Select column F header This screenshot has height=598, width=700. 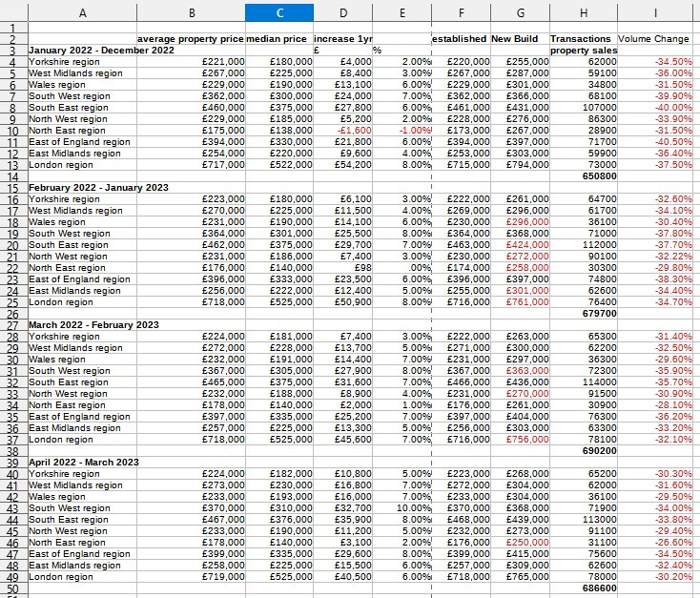click(462, 13)
